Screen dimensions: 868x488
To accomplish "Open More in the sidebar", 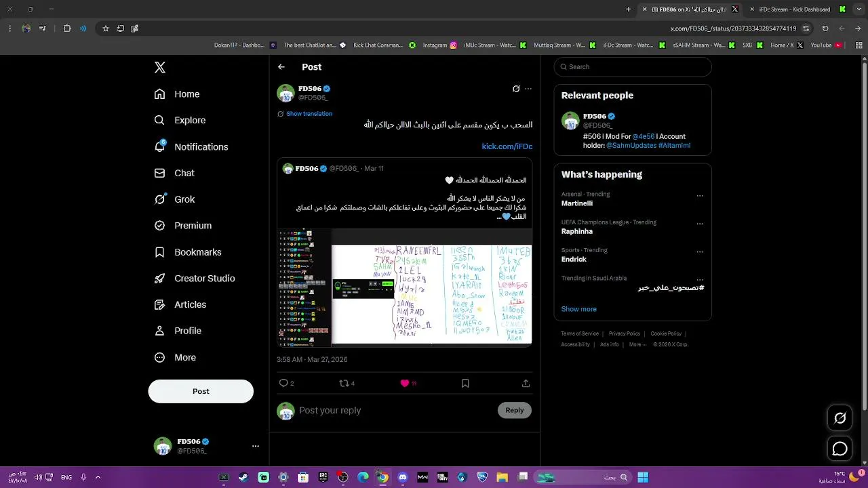I will (175, 357).
